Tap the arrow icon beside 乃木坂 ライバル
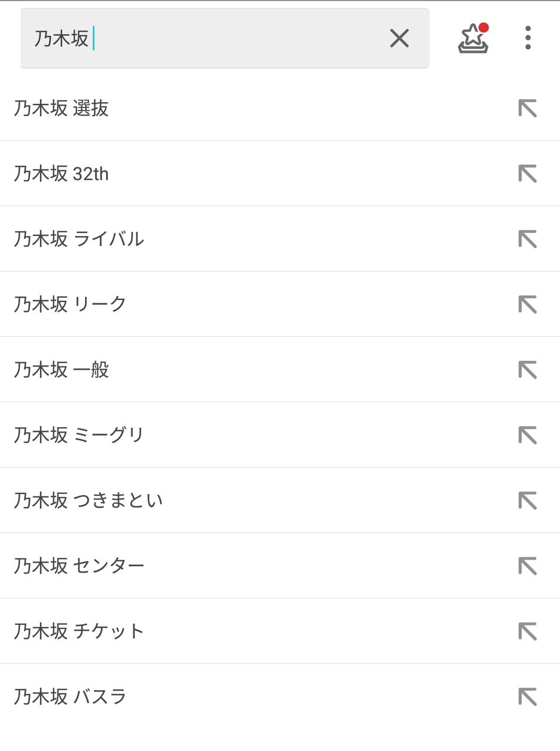The image size is (560, 751). click(x=527, y=239)
